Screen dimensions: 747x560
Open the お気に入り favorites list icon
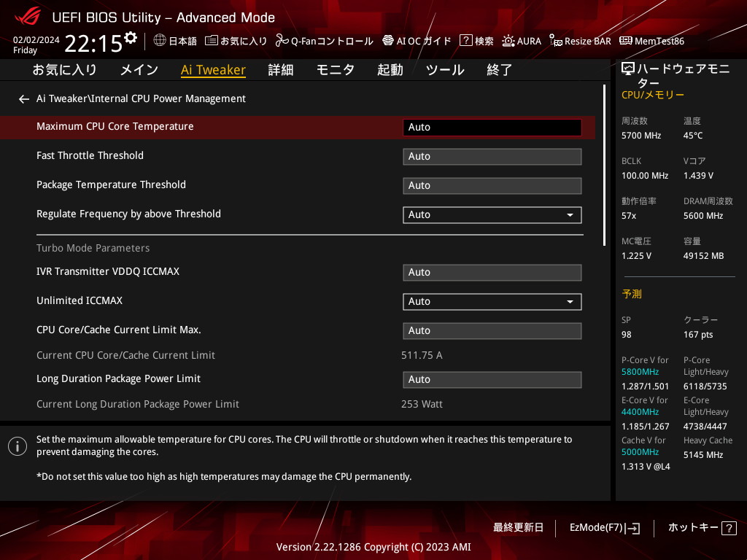(x=211, y=41)
